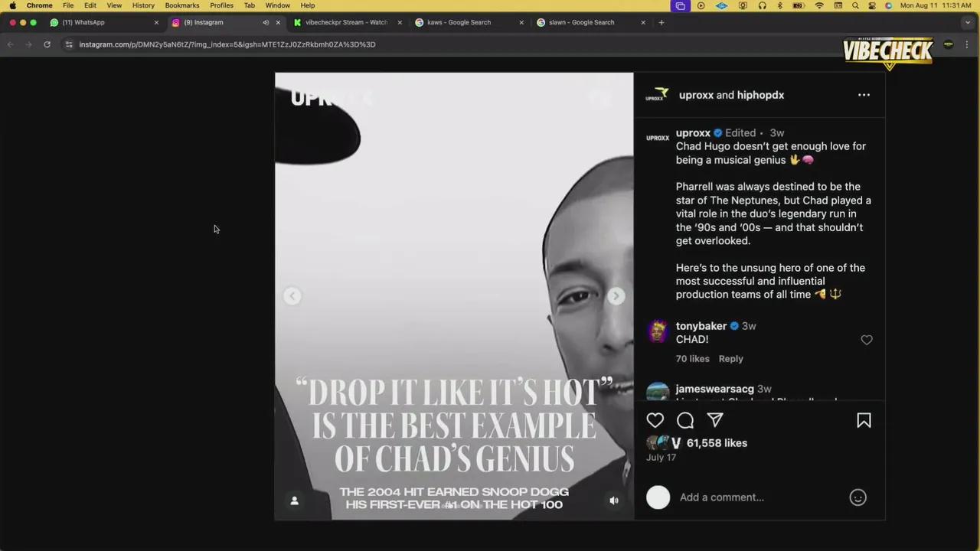Screen dimensions: 980x551
Task: Click the browser forward arrow
Action: 28,44
